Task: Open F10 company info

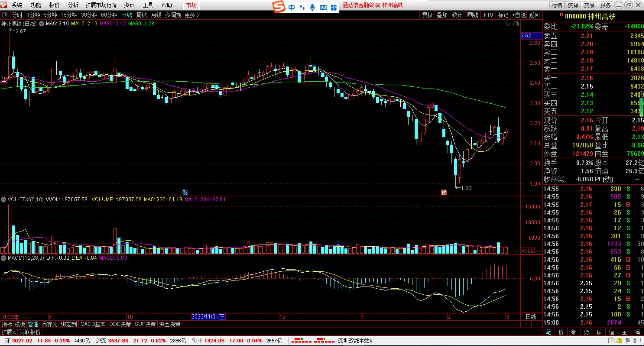Action: point(488,15)
